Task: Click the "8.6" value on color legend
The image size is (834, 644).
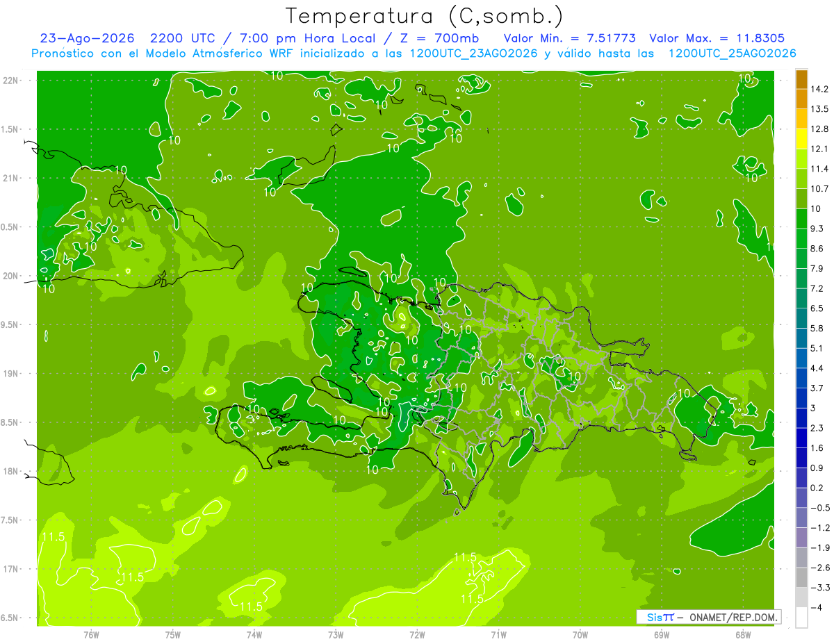Action: click(818, 249)
